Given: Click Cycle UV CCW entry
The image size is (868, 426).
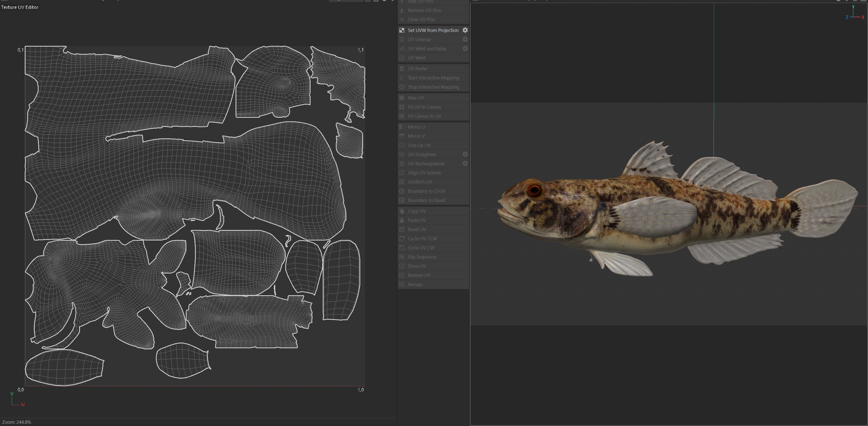Looking at the screenshot, I should tap(422, 239).
